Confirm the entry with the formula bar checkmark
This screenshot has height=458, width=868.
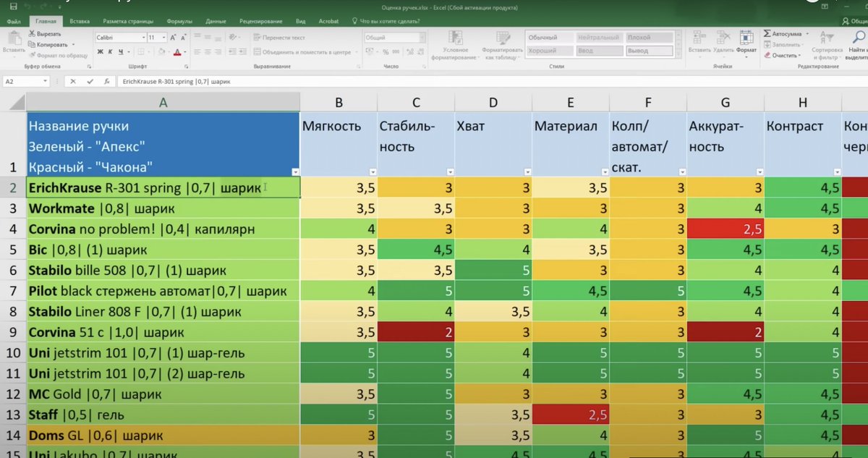coord(90,82)
